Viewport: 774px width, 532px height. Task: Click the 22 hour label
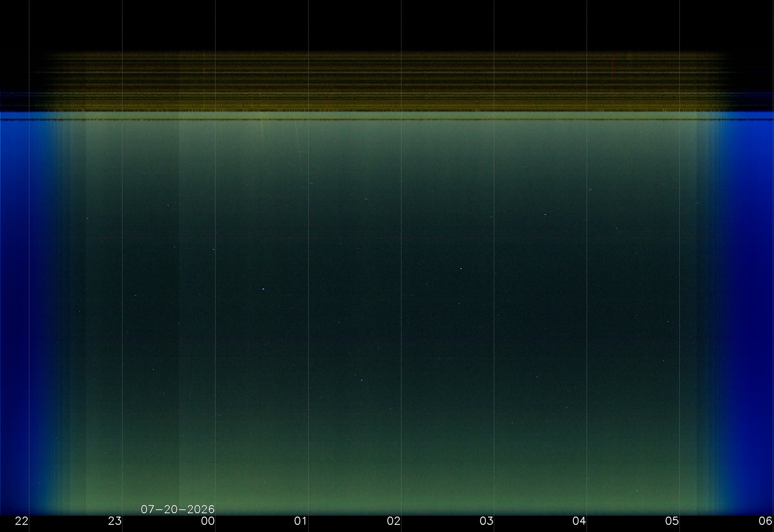tap(22, 521)
